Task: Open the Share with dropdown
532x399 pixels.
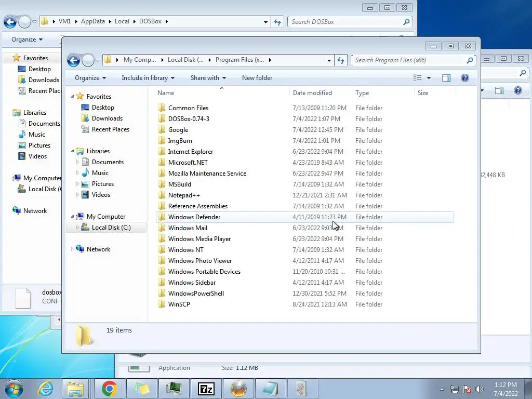Action: (x=208, y=78)
